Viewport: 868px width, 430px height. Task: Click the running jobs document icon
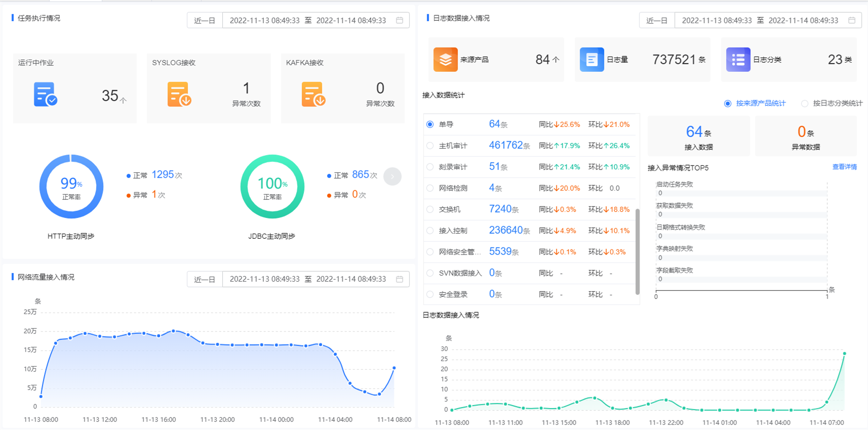pyautogui.click(x=45, y=94)
